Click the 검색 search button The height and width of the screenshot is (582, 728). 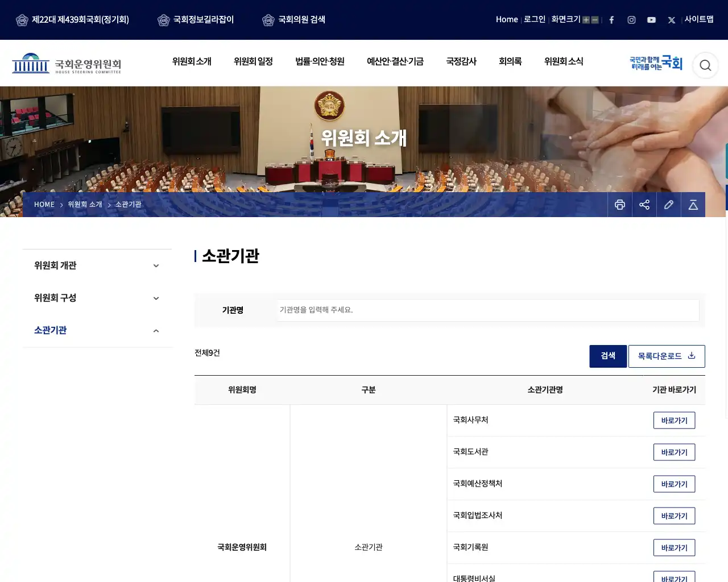[608, 356]
